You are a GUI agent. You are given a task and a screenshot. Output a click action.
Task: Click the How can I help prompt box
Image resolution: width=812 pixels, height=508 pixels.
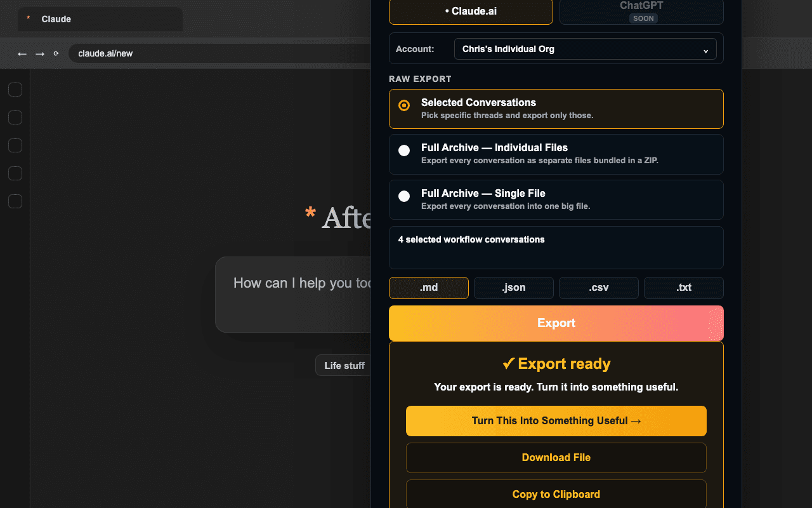(x=293, y=295)
